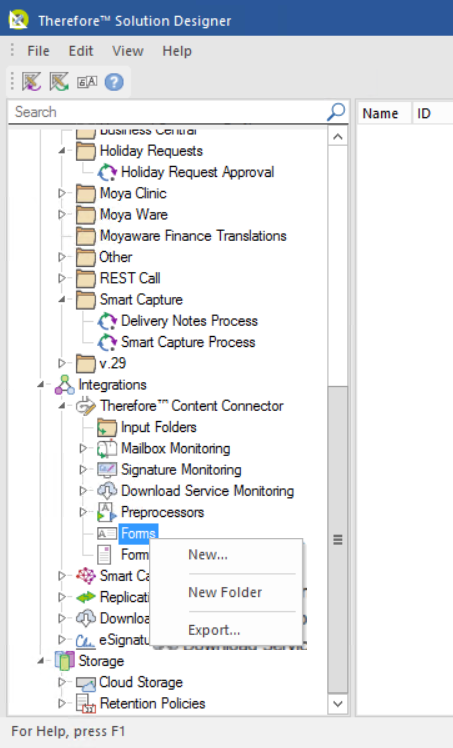The height and width of the screenshot is (748, 453).
Task: Expand the Other folder
Action: 62,257
